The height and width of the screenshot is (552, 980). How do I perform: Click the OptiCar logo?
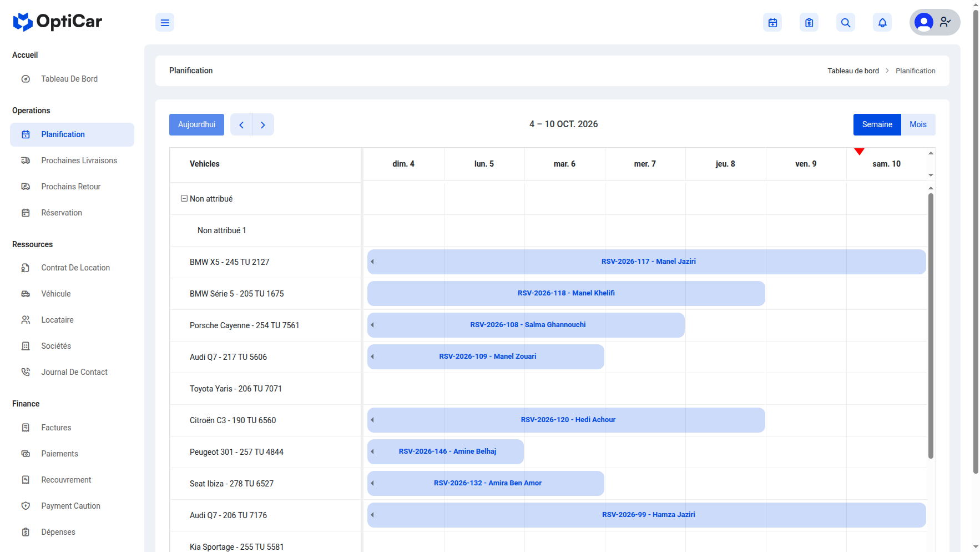click(58, 22)
